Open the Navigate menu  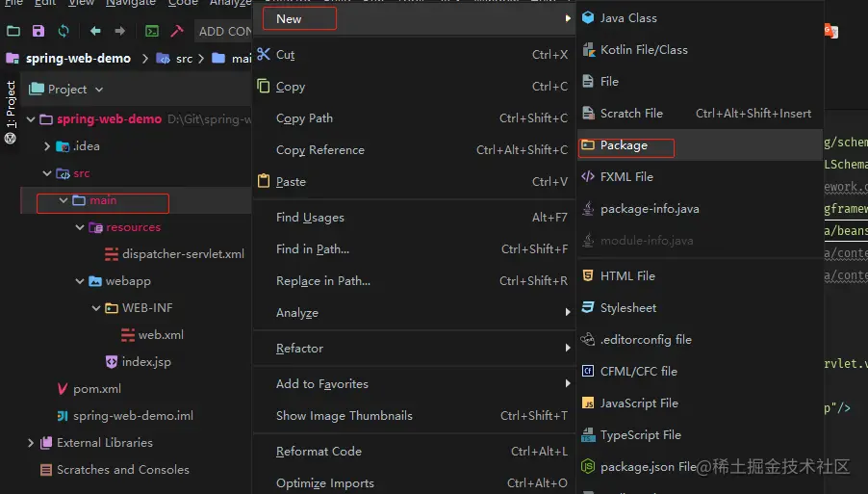[x=131, y=3]
